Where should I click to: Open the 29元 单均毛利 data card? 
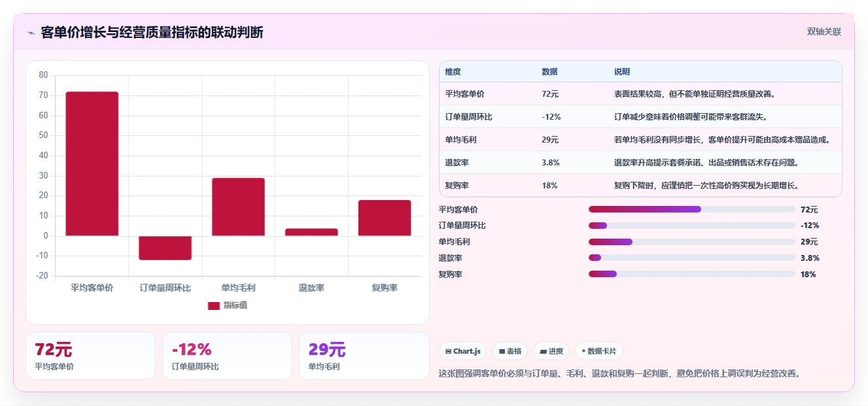coord(364,356)
